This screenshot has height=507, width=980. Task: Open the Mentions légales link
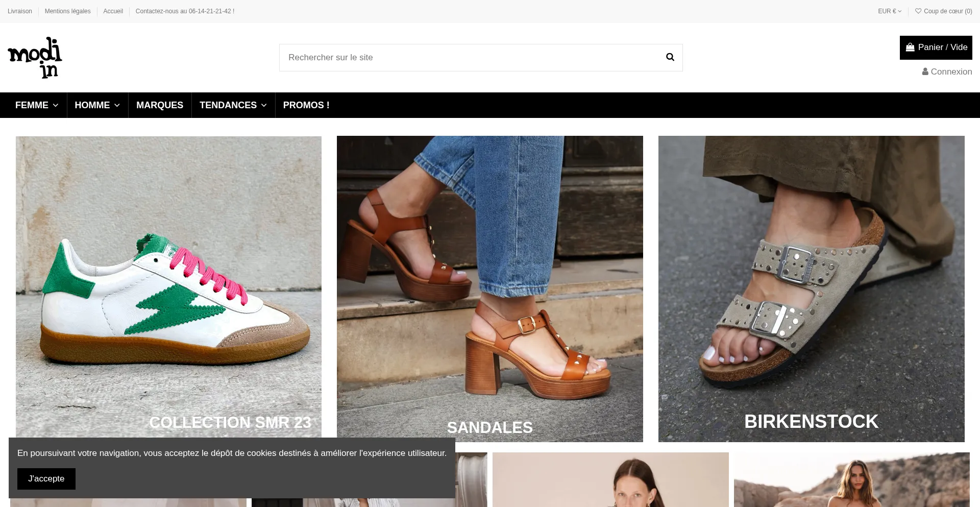[67, 11]
